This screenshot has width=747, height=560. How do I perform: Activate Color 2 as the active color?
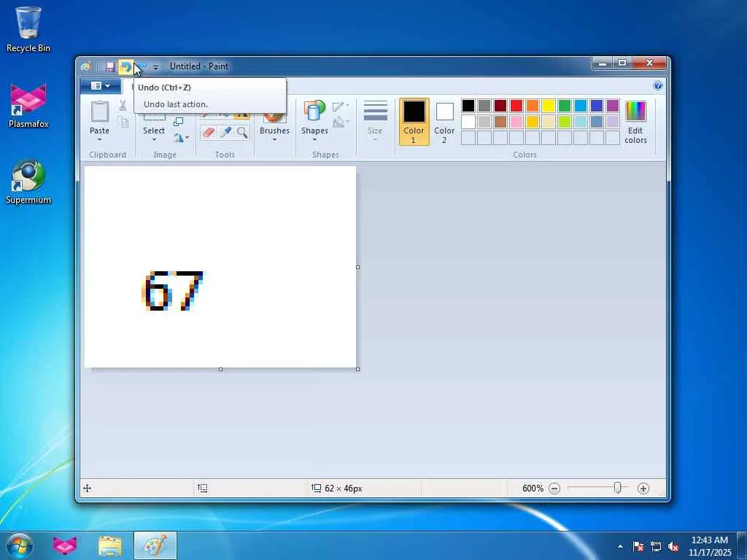point(444,122)
